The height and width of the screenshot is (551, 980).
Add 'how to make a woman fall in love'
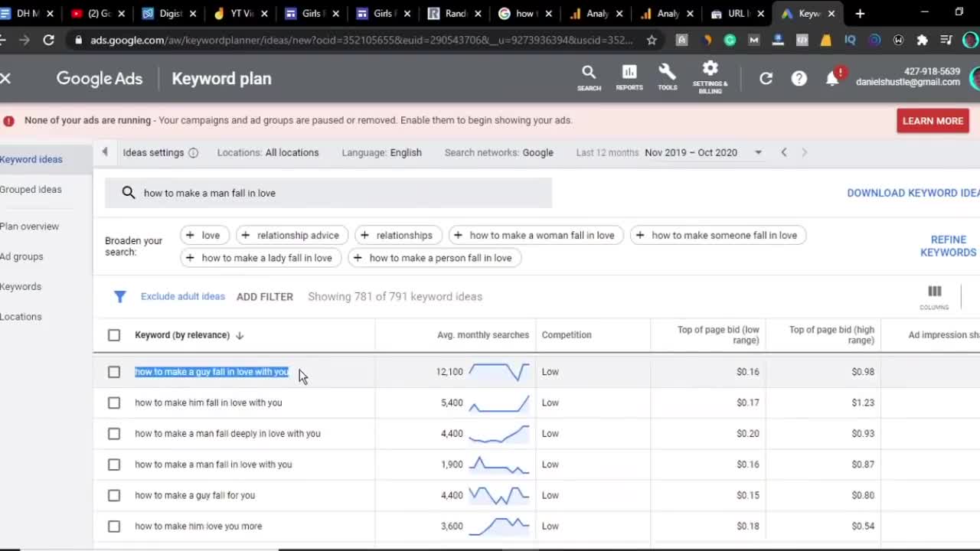536,235
